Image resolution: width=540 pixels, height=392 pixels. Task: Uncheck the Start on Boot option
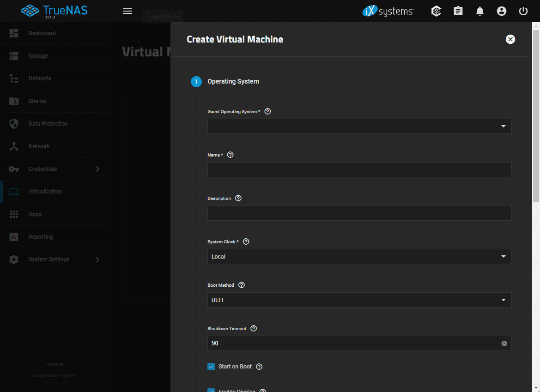(x=211, y=366)
